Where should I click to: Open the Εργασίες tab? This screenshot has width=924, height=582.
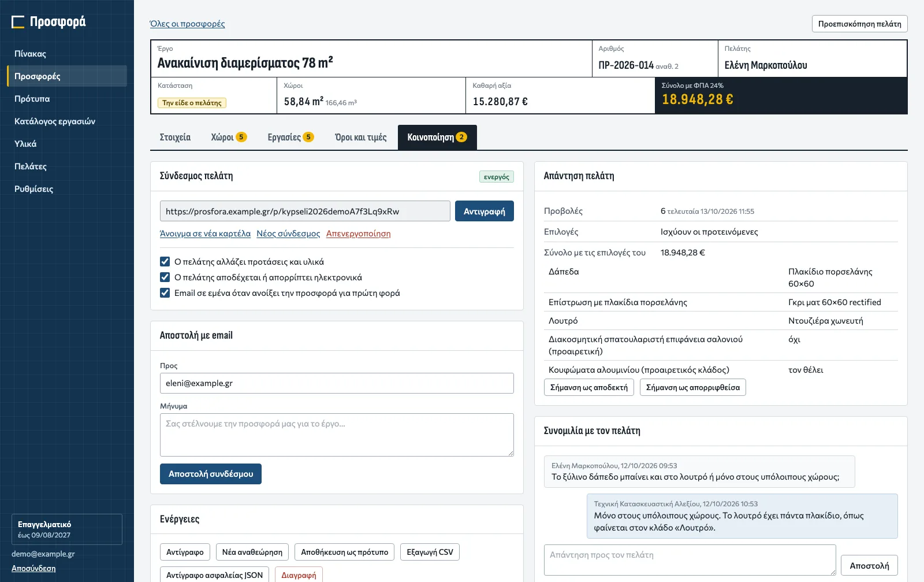[290, 138]
